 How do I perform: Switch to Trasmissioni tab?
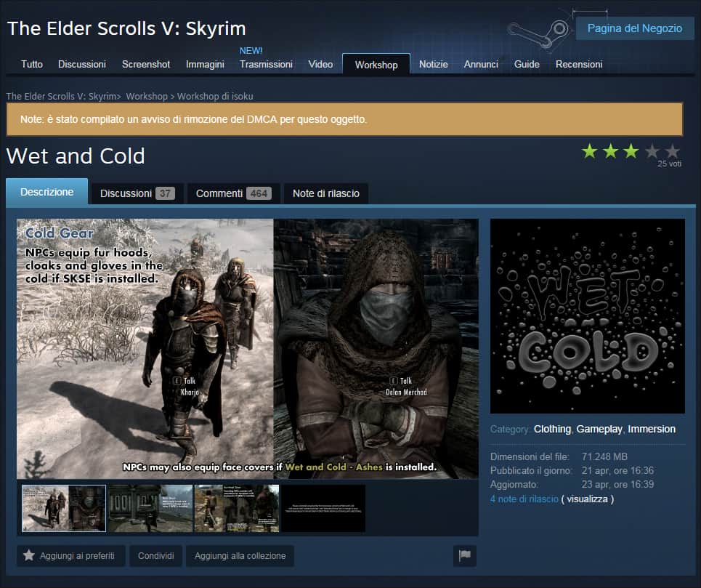266,65
